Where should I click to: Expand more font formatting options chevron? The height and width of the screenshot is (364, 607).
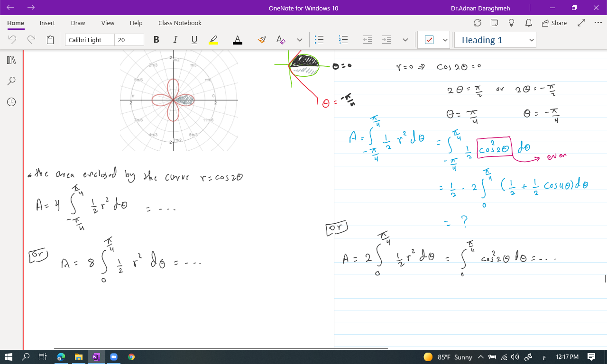299,40
